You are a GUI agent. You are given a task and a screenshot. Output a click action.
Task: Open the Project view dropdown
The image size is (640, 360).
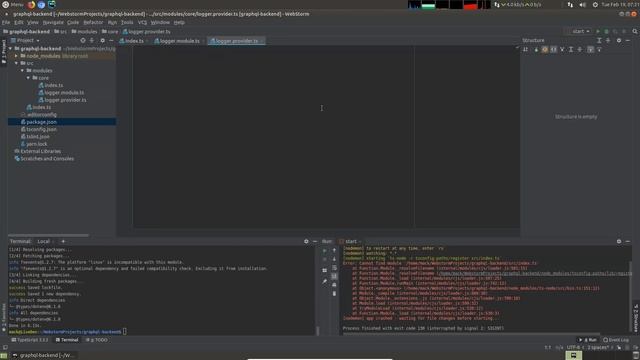pos(25,40)
